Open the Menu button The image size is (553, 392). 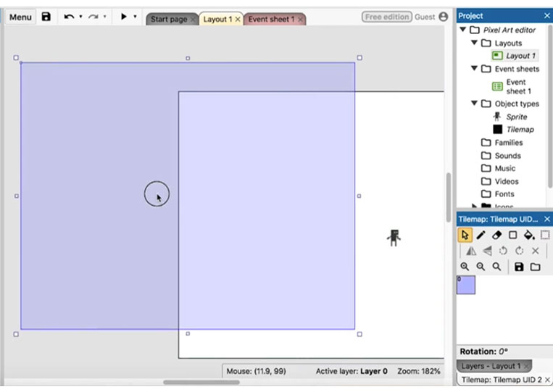pyautogui.click(x=20, y=17)
